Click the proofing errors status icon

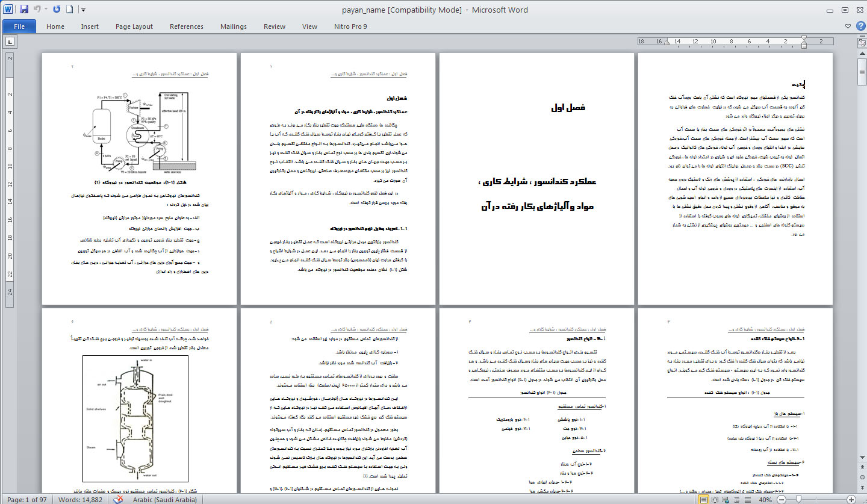pos(119,500)
